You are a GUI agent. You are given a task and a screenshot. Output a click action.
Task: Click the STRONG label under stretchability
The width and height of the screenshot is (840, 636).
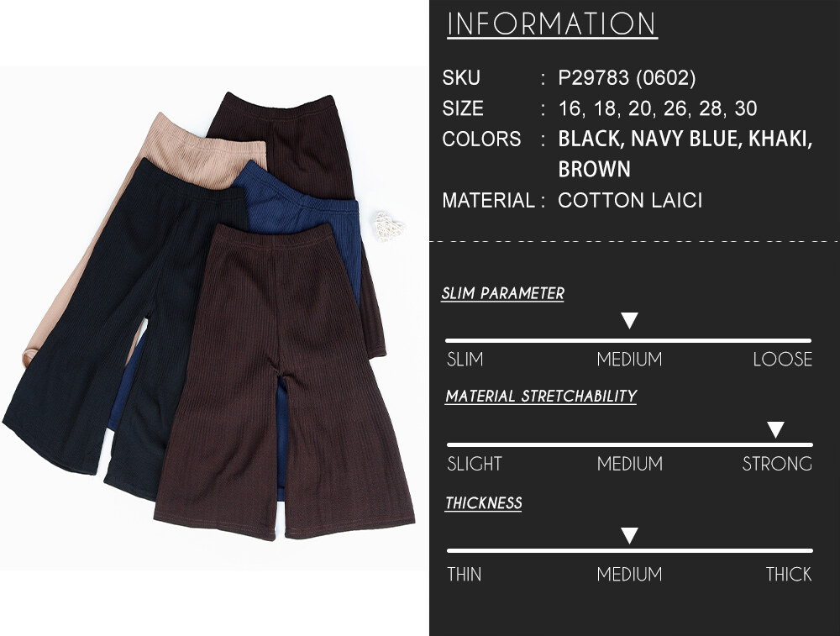click(x=777, y=464)
